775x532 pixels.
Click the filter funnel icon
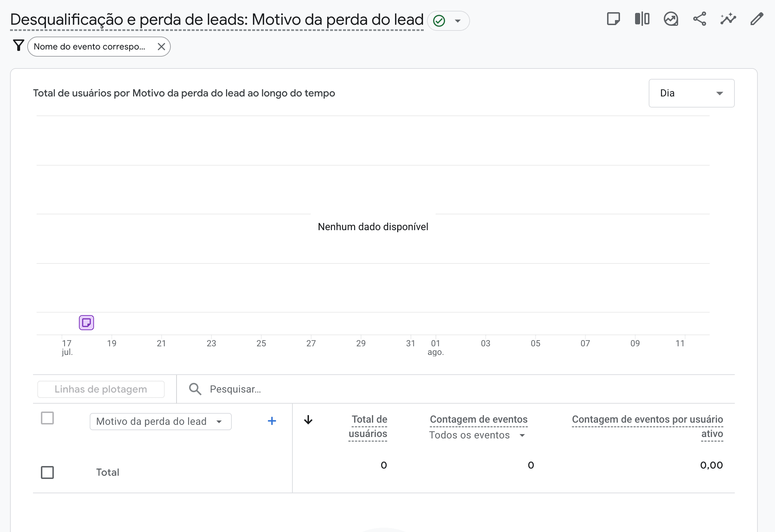(18, 46)
